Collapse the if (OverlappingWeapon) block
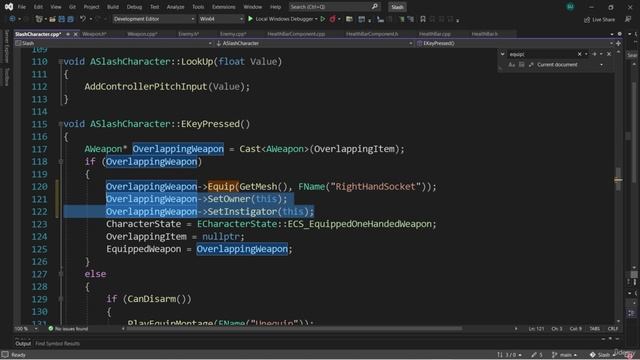Viewport: 640px width, 360px height. pos(61,162)
